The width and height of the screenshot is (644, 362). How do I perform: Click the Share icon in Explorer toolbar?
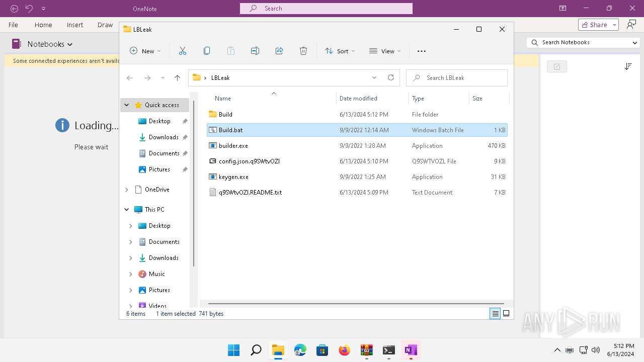[x=279, y=51]
